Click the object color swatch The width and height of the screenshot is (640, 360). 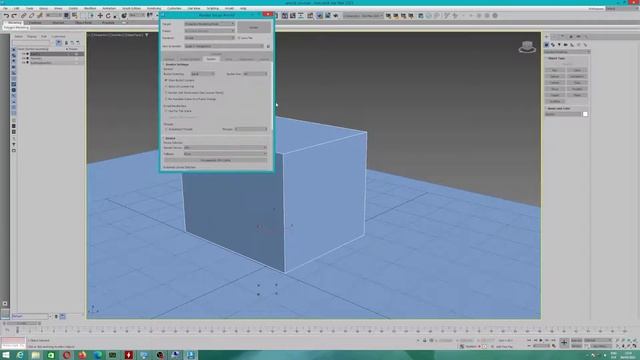click(x=585, y=114)
